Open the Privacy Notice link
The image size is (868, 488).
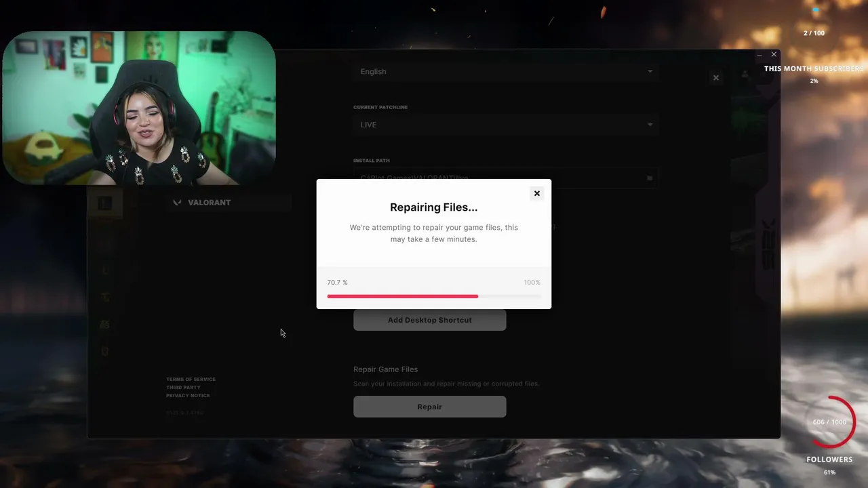[188, 395]
